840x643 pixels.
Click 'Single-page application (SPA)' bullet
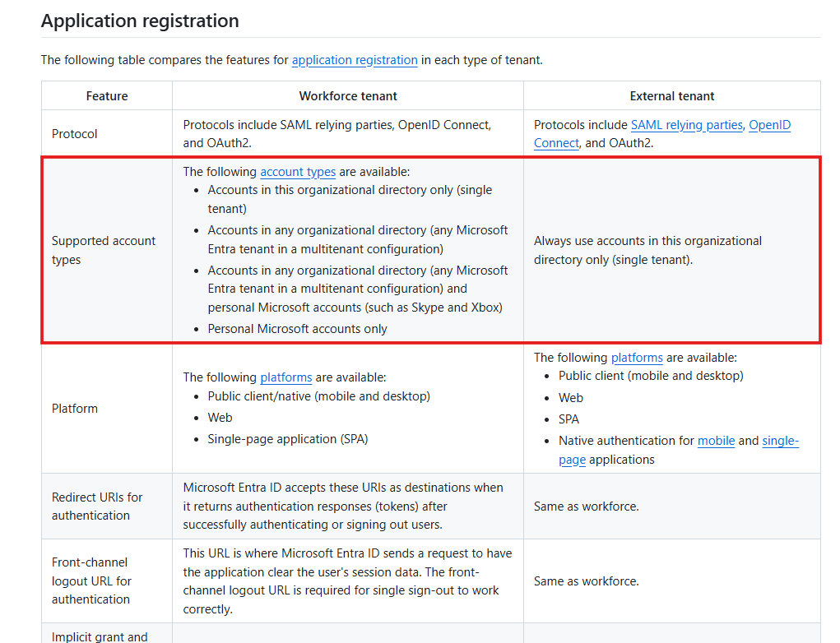coord(288,439)
